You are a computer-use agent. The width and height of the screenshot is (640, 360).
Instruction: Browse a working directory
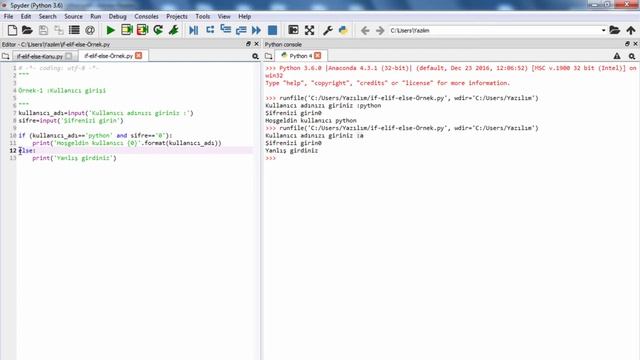tap(614, 30)
